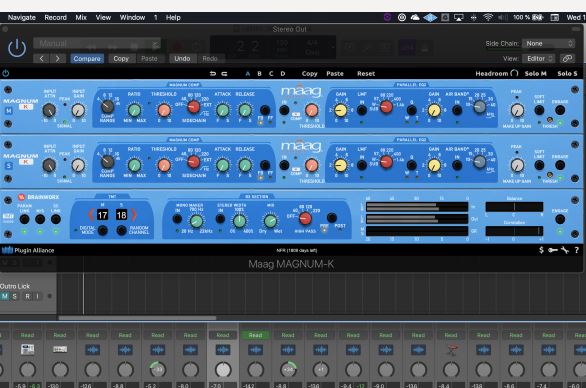Select preset slot A
This screenshot has height=388, width=586.
click(247, 74)
